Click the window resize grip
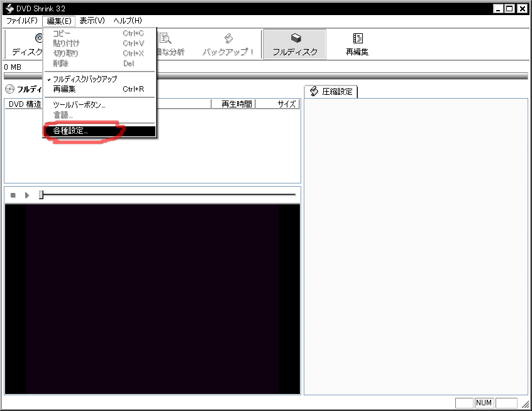 (x=525, y=403)
